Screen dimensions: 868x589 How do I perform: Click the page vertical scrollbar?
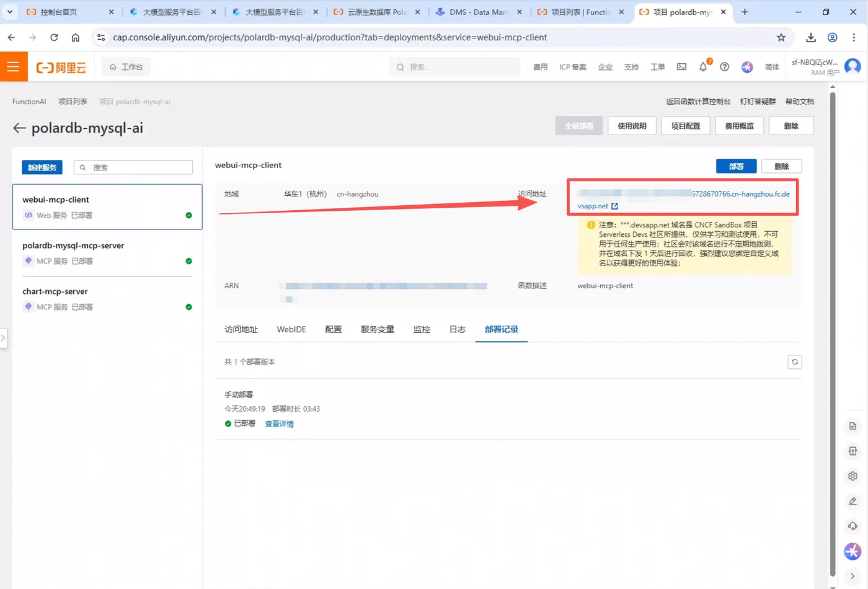pos(833,335)
